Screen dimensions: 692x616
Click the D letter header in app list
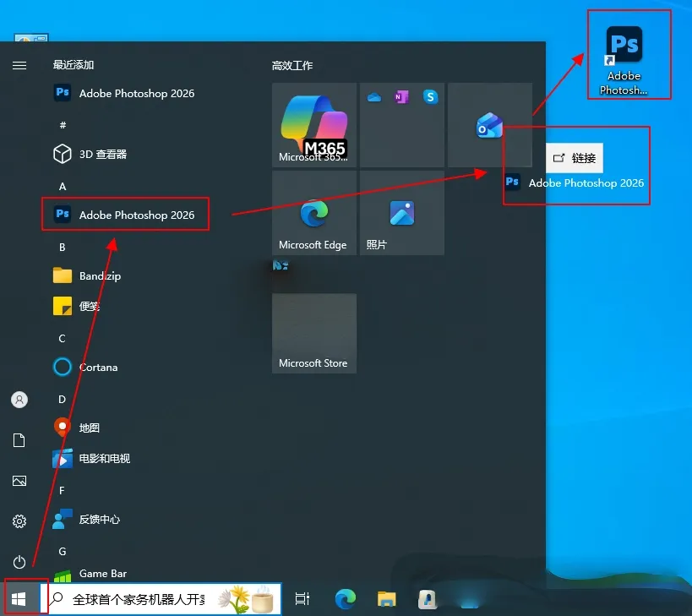coord(63,400)
